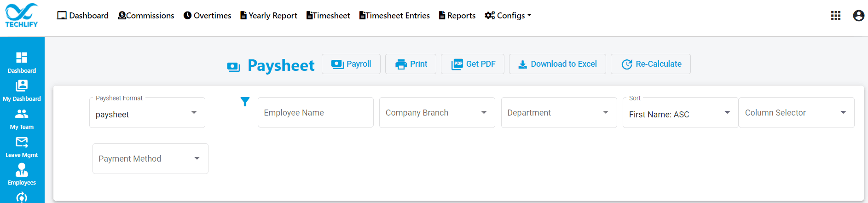Open the Payment Method dropdown
868x203 pixels.
(150, 158)
